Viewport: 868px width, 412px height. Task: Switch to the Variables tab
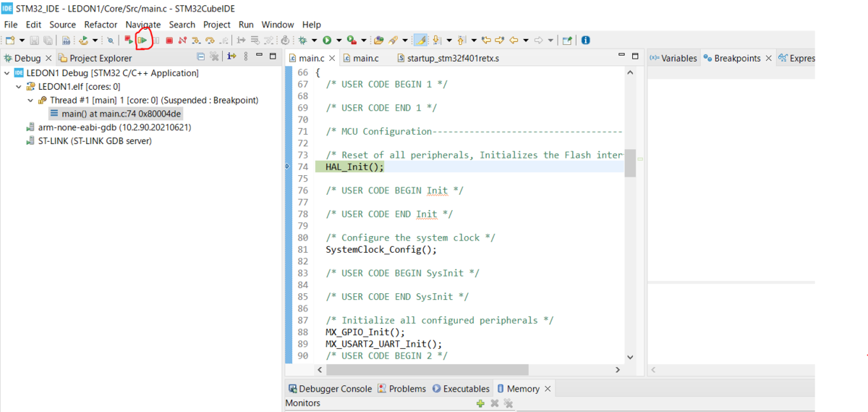[673, 58]
